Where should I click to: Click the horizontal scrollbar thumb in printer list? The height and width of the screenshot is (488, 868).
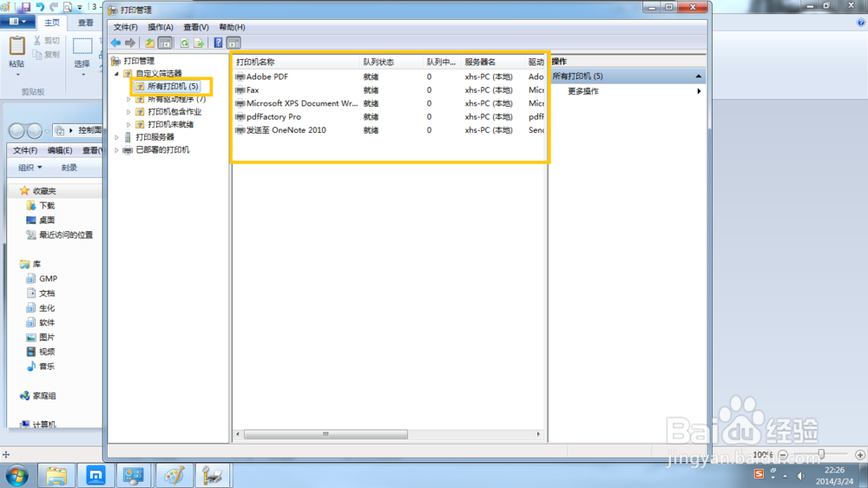pyautogui.click(x=325, y=434)
